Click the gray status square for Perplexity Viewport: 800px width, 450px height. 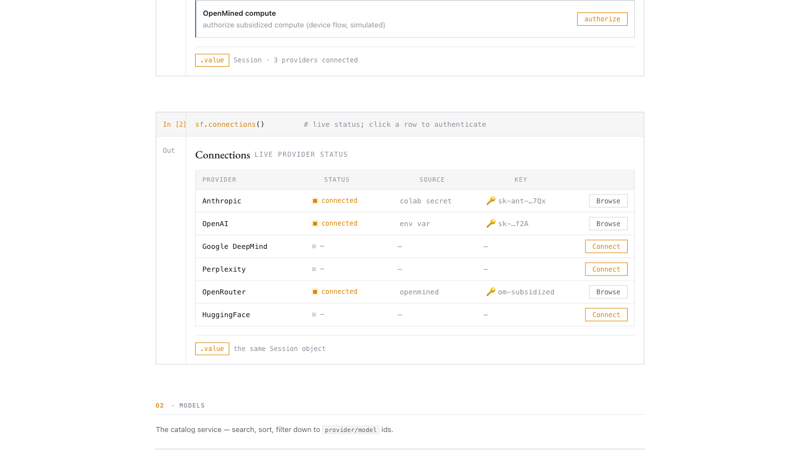coord(314,269)
